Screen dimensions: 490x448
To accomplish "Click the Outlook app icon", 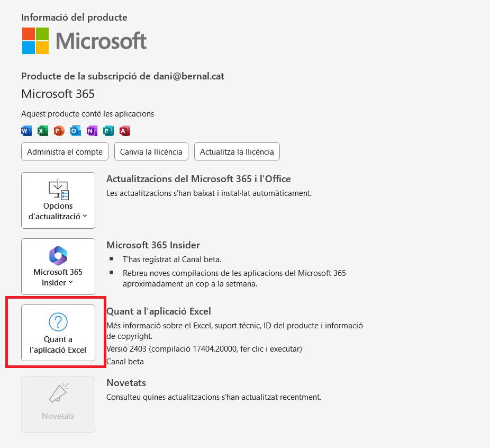I will 76,131.
